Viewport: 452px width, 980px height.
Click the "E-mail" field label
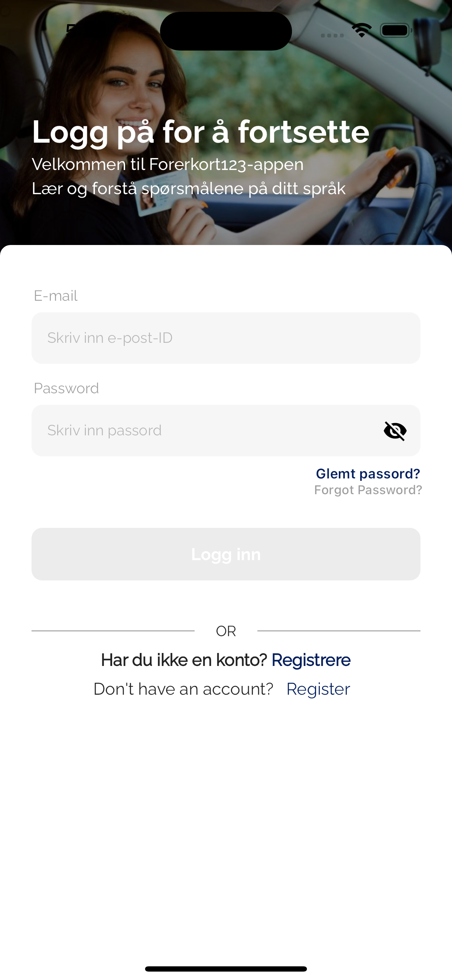(56, 295)
